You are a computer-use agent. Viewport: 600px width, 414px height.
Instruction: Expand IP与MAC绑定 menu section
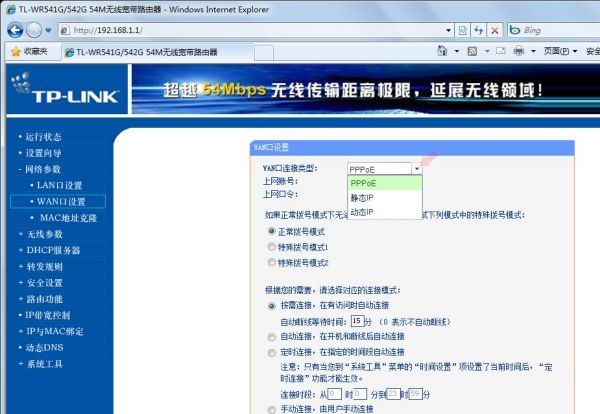click(x=54, y=331)
